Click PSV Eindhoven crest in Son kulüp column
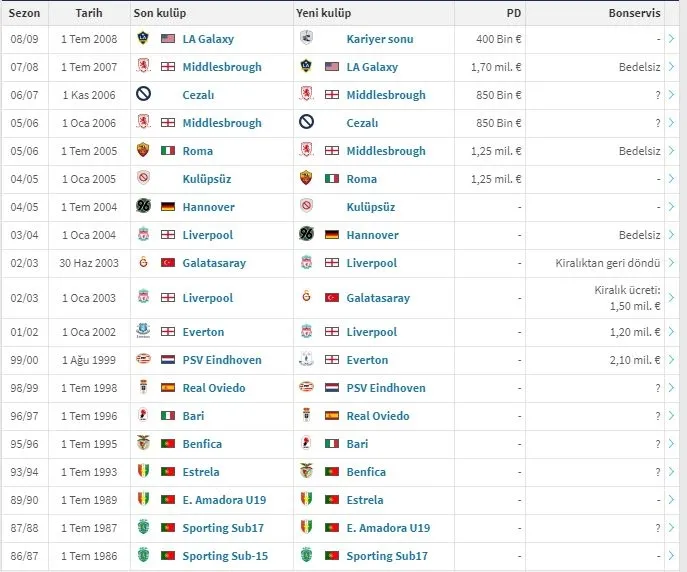This screenshot has height=572, width=687. point(143,360)
